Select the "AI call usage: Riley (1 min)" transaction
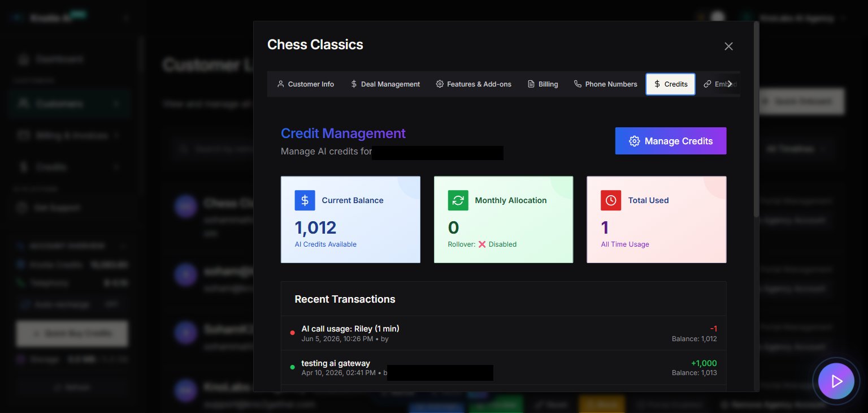The image size is (868, 413). [x=504, y=333]
